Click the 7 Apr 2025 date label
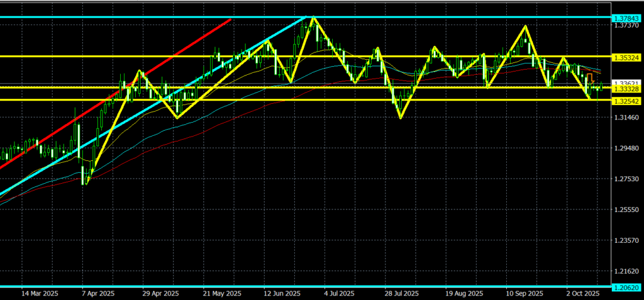The image size is (644, 300). 97,294
